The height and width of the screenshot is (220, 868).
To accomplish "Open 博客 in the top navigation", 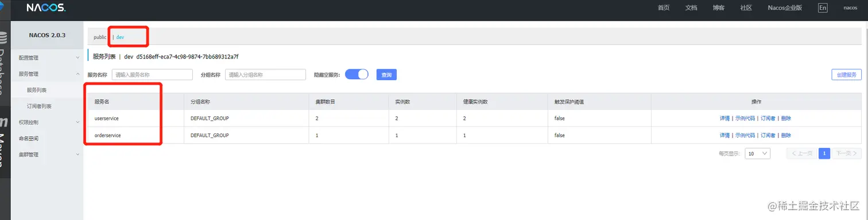I will coord(719,8).
